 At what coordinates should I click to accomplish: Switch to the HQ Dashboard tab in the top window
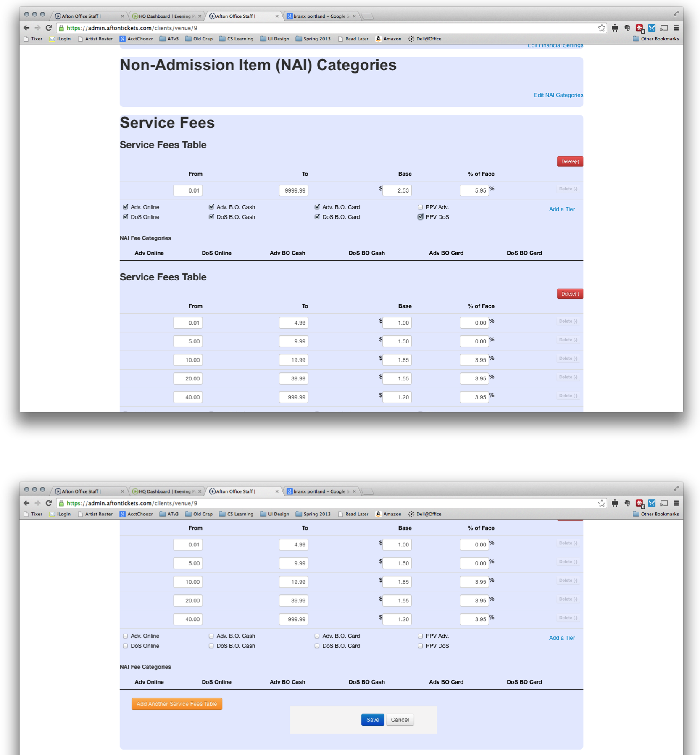[x=166, y=16]
